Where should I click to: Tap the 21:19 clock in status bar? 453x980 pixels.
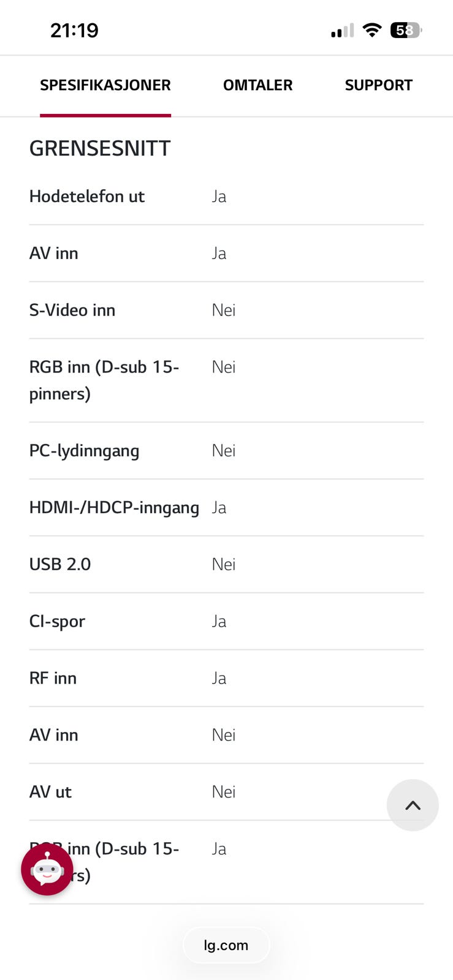[x=74, y=30]
